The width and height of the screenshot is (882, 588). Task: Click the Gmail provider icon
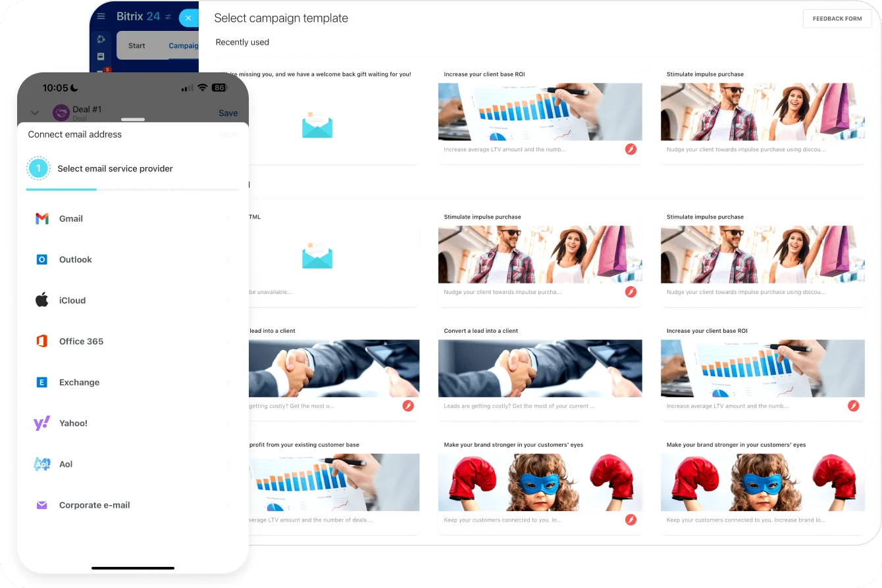coord(42,219)
